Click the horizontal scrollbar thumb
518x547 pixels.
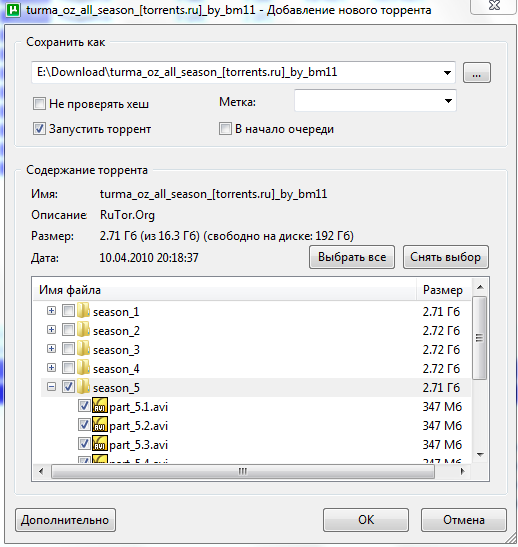click(243, 472)
